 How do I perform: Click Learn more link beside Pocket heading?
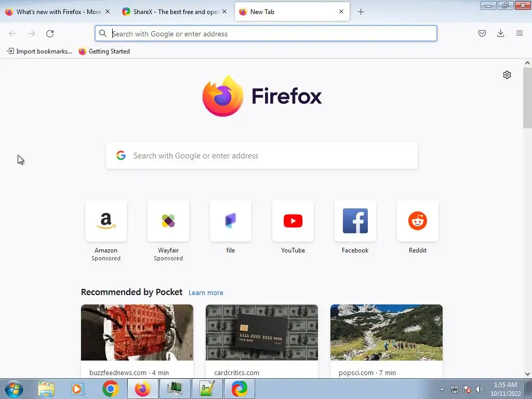206,293
